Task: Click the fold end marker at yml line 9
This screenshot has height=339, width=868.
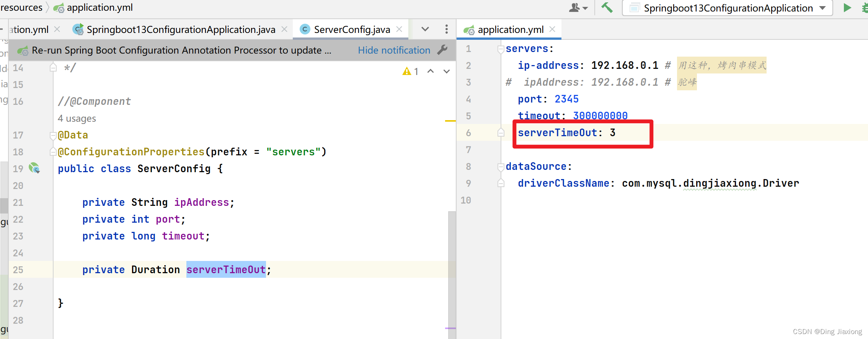Action: point(501,183)
